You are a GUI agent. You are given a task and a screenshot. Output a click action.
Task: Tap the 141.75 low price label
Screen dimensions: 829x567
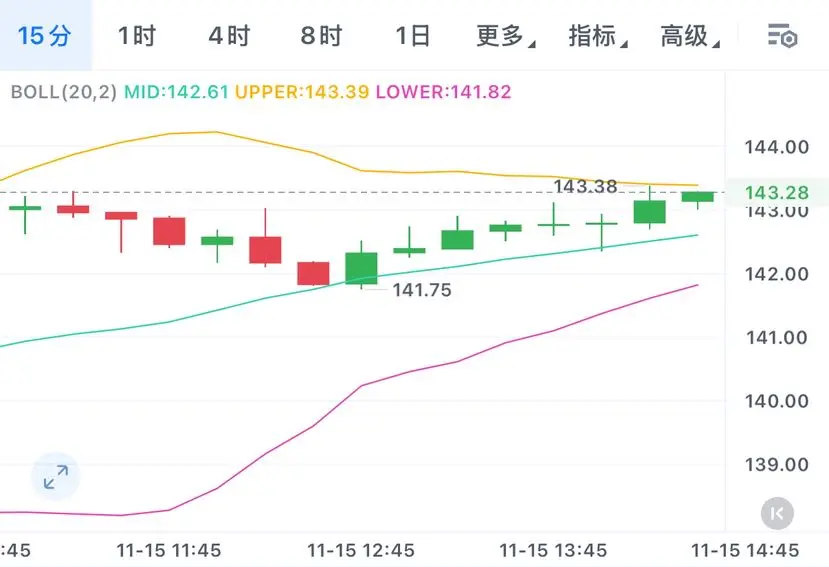(x=422, y=290)
